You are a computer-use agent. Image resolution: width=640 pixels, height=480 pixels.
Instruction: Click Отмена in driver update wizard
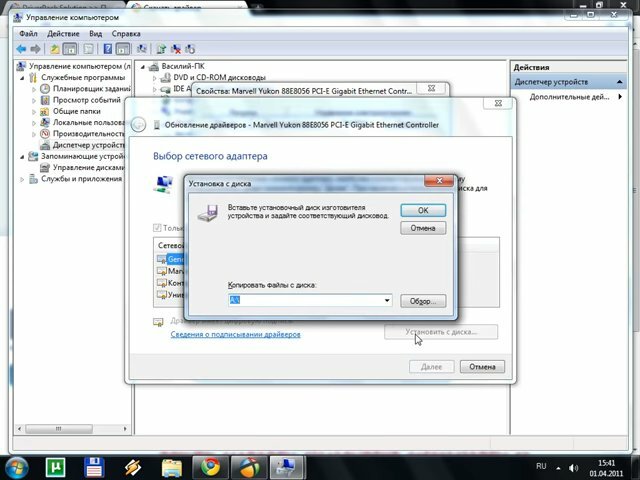(482, 367)
